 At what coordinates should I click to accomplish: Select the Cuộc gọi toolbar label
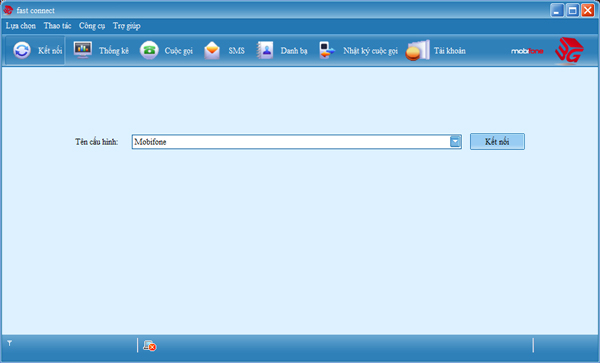[179, 51]
